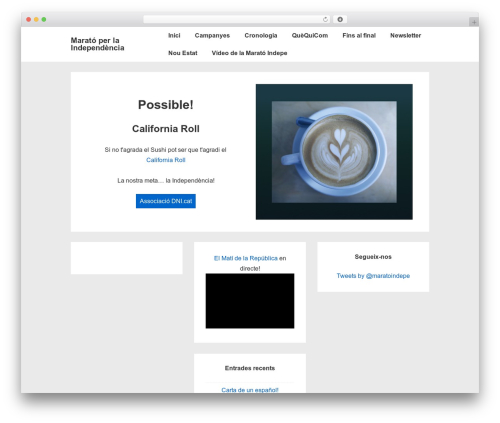Open a new tab with the plus button
Image resolution: width=500 pixels, height=423 pixels.
click(474, 22)
